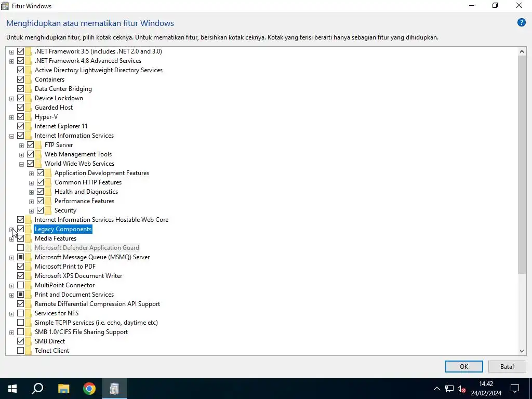
Task: Expand Web Management Tools node
Action: click(21, 155)
